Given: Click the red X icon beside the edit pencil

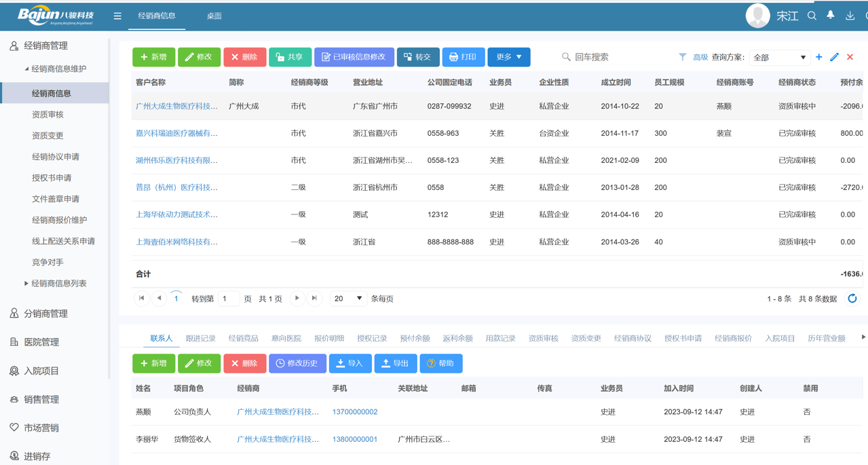Looking at the screenshot, I should (850, 57).
